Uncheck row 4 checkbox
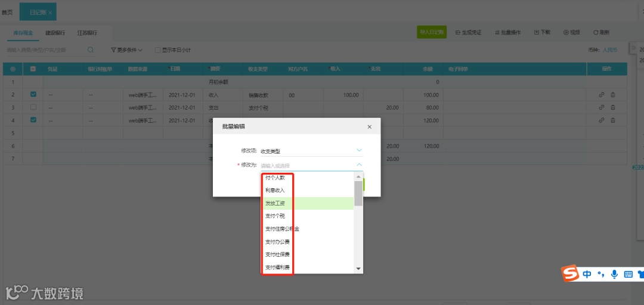The width and height of the screenshot is (644, 305). coord(33,120)
